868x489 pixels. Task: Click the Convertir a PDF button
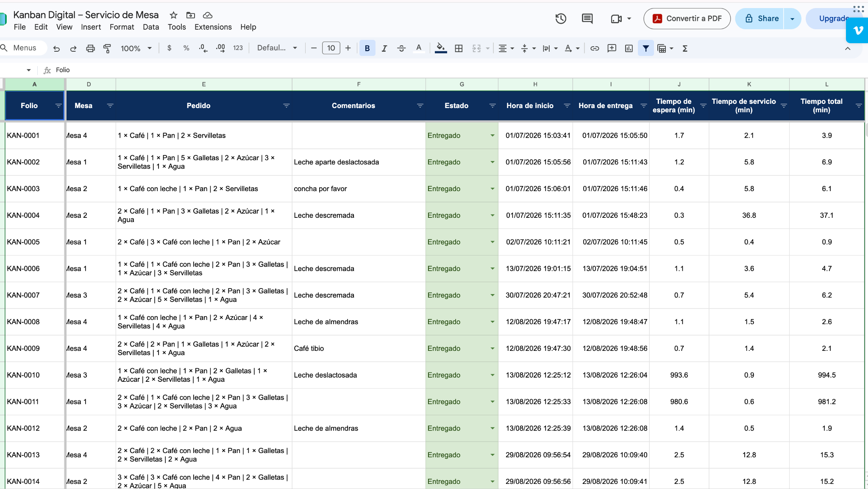pos(687,19)
